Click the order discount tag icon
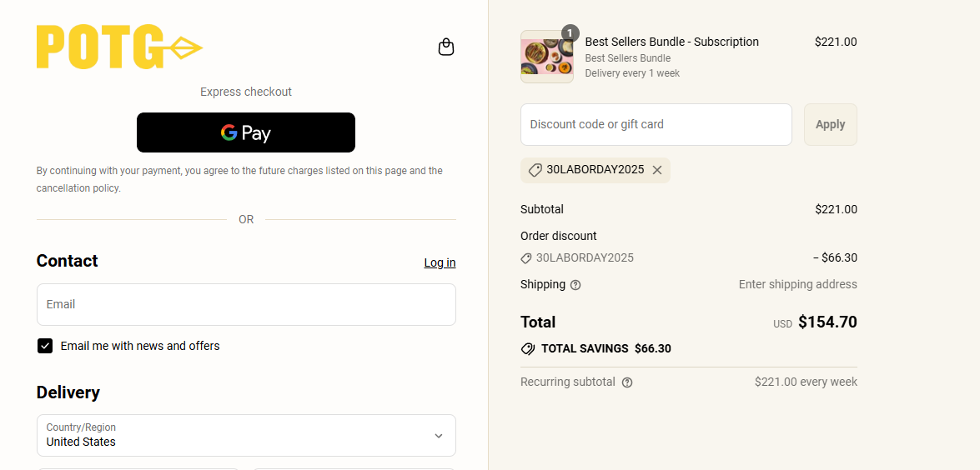980x470 pixels. coord(526,258)
